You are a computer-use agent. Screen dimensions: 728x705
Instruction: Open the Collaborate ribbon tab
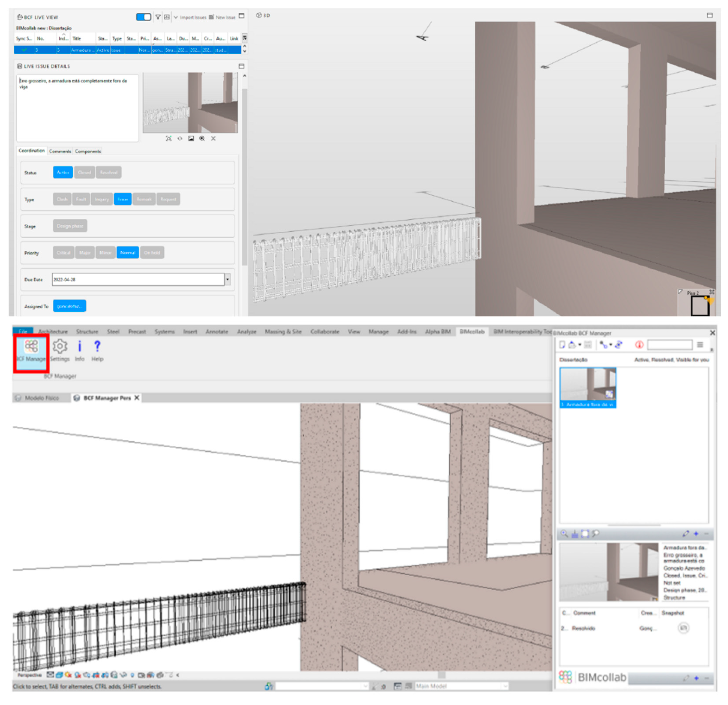325,331
